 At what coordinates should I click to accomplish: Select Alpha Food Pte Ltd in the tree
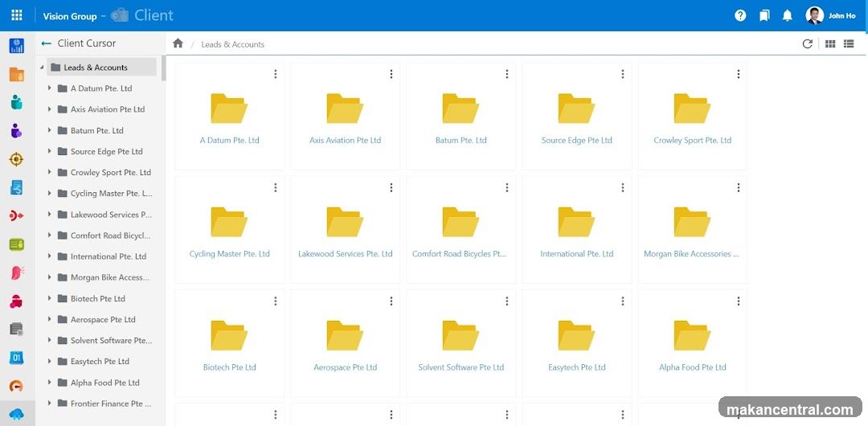(104, 383)
